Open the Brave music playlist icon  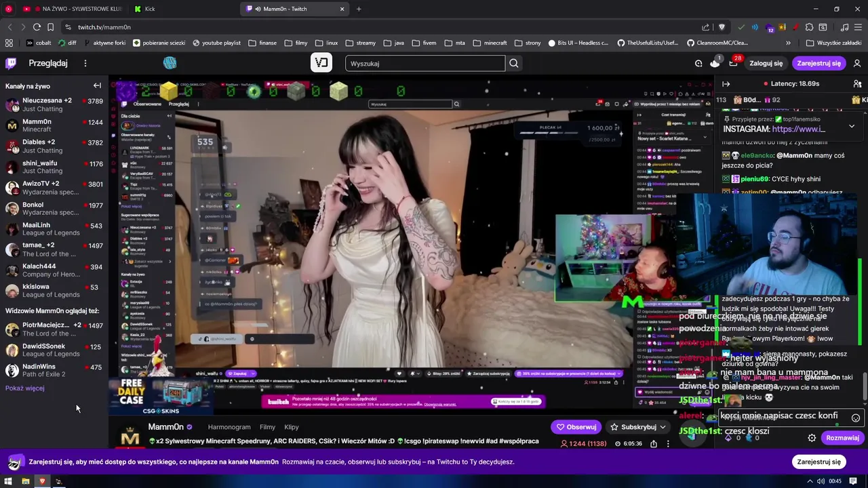844,27
